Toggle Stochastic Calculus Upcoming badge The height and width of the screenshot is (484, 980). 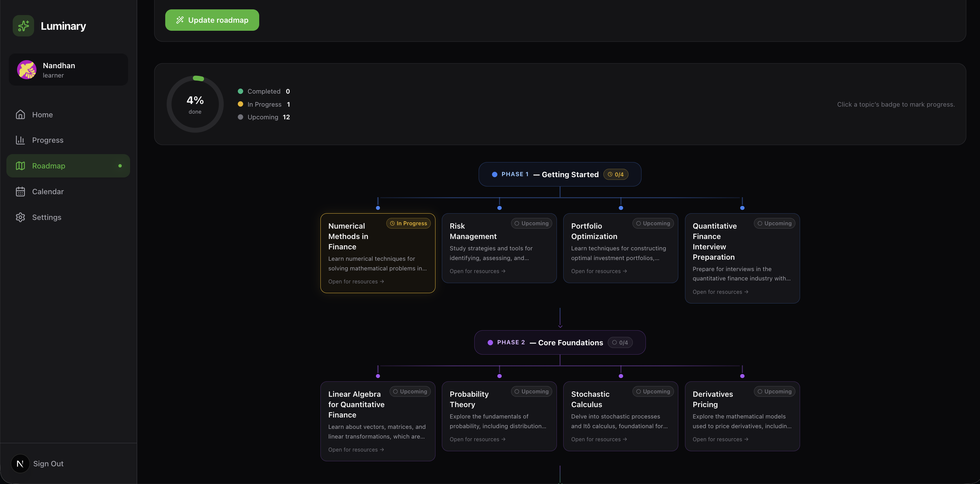click(x=653, y=391)
